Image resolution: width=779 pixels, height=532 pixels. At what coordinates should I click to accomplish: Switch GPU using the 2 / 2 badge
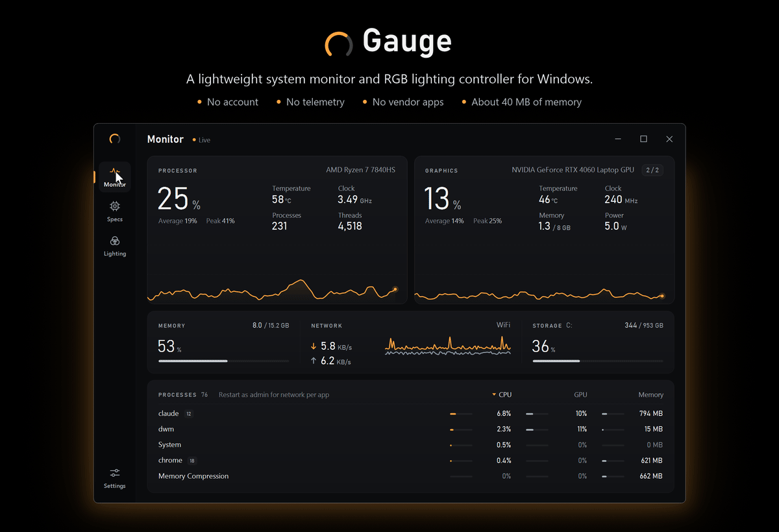652,170
